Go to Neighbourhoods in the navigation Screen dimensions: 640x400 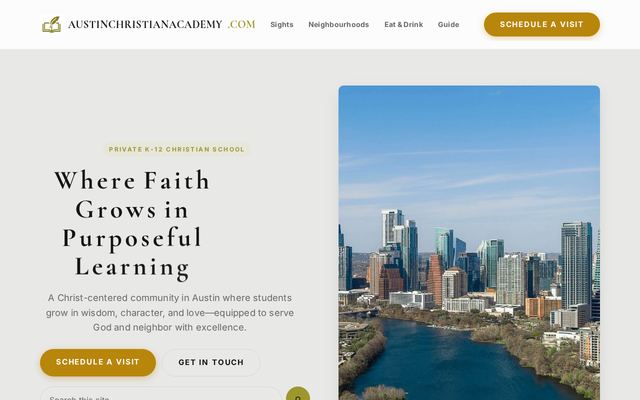pos(338,24)
